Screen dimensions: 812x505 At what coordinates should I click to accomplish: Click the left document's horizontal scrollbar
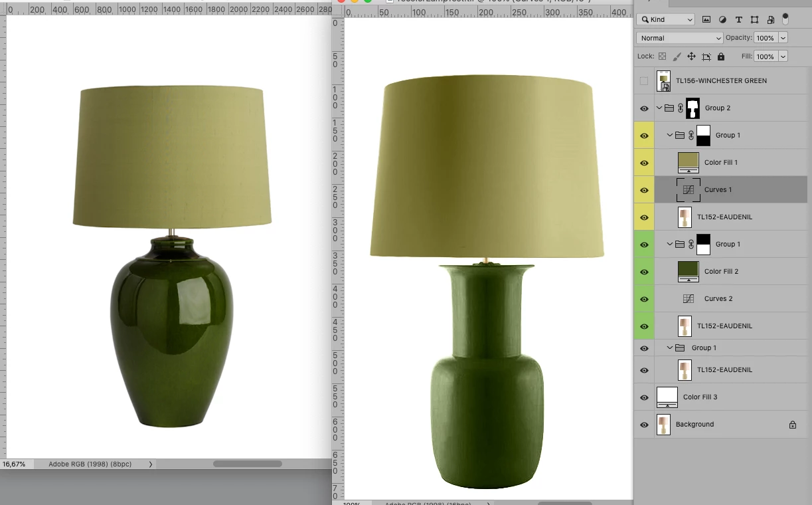click(x=247, y=464)
